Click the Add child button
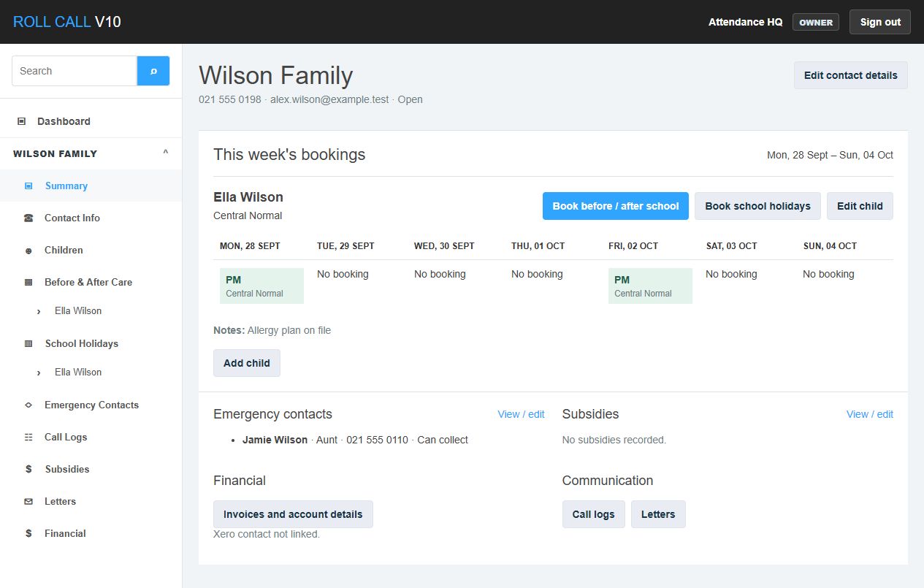The width and height of the screenshot is (924, 588). (247, 363)
